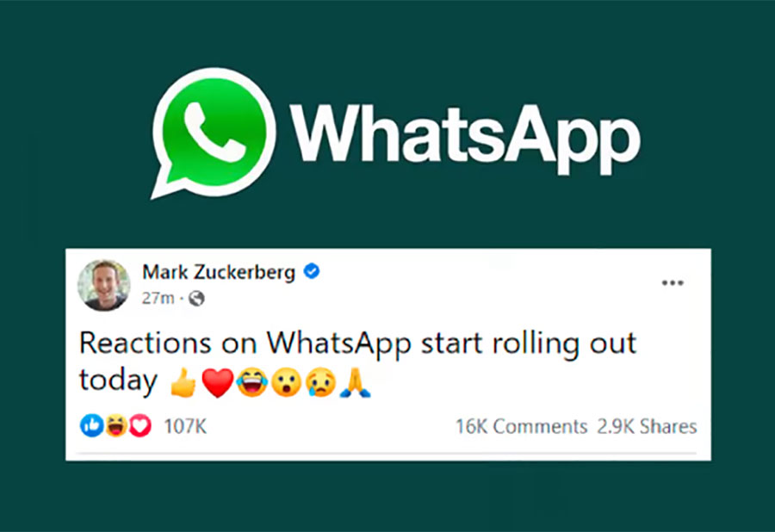Viewport: 775px width, 532px height.
Task: Click the 27m post timestamp
Action: click(158, 299)
